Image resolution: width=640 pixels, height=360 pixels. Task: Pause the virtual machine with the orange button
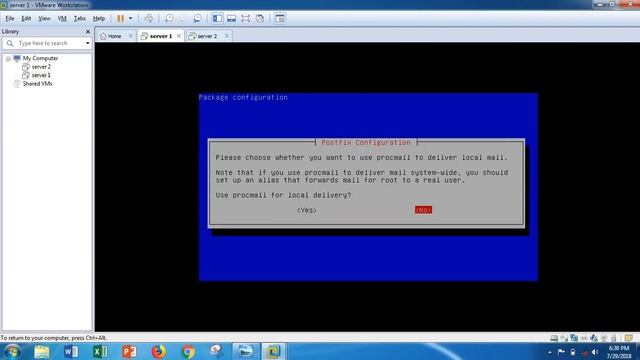click(x=120, y=18)
